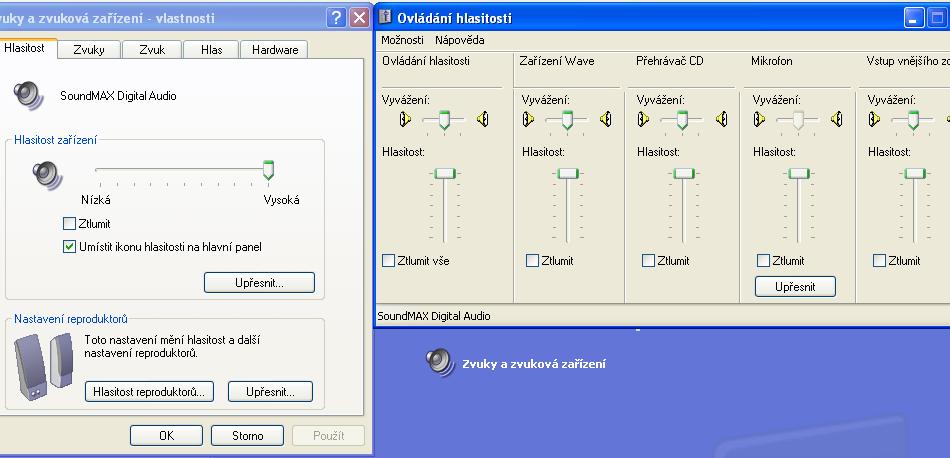The width and height of the screenshot is (950, 458).
Task: Minimize the Ovládání hlasitosti window
Action: tap(914, 18)
